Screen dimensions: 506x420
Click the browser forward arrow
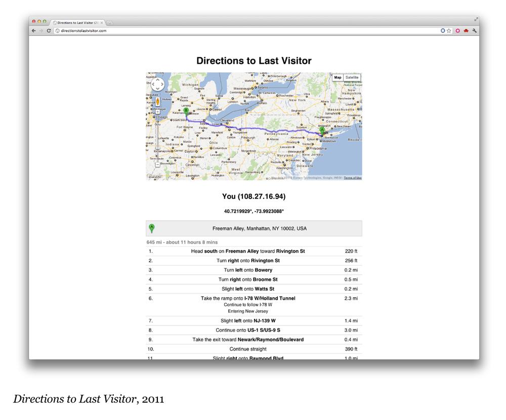[41, 31]
